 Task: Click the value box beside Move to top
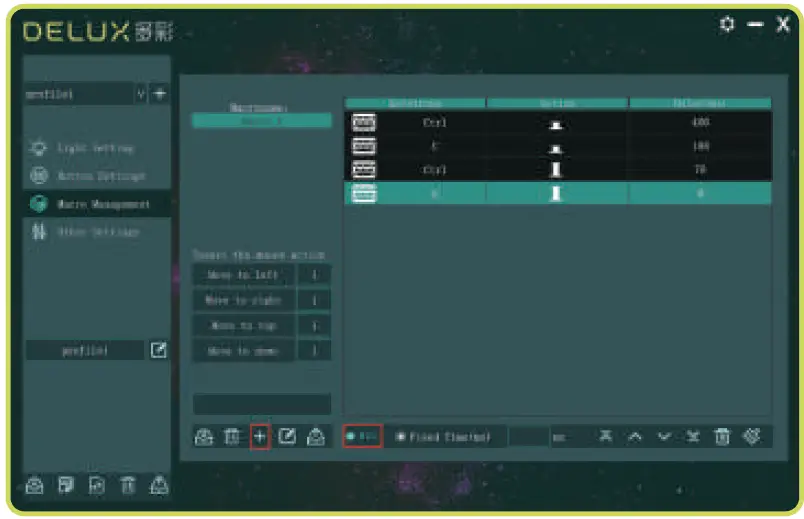[x=314, y=326]
